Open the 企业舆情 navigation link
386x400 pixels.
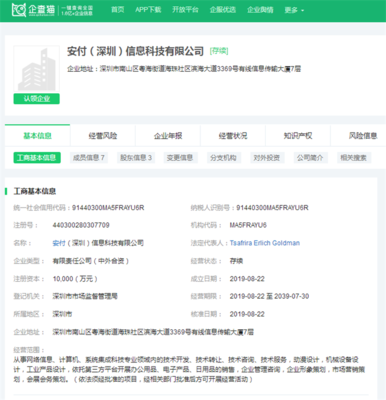tap(260, 10)
